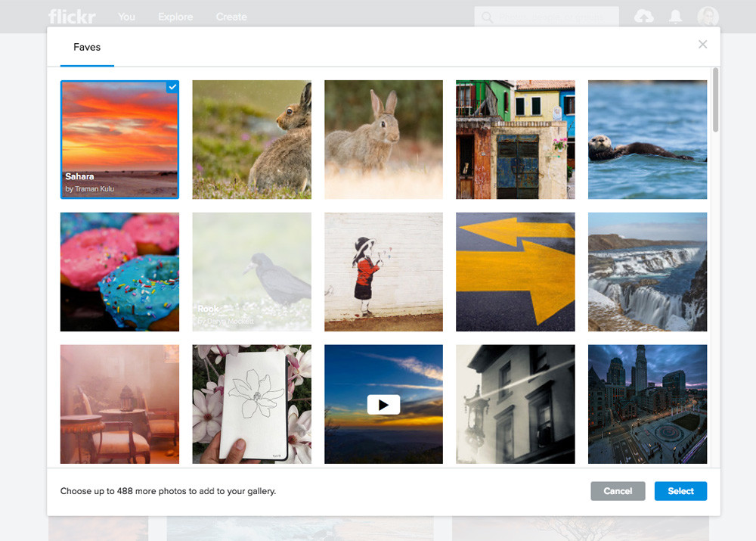The width and height of the screenshot is (756, 541).
Task: Open the You menu
Action: tap(126, 17)
